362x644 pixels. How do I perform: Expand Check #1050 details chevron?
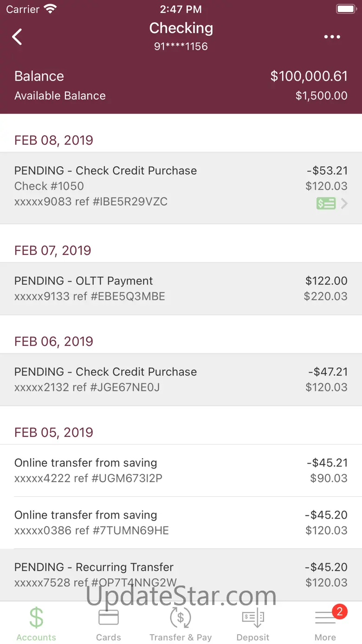(344, 203)
